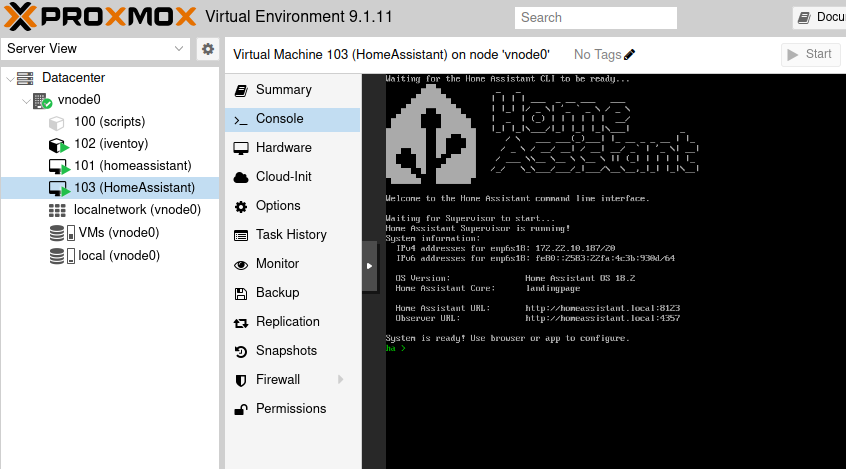Click the 100 (scripts) container icon

[57, 123]
